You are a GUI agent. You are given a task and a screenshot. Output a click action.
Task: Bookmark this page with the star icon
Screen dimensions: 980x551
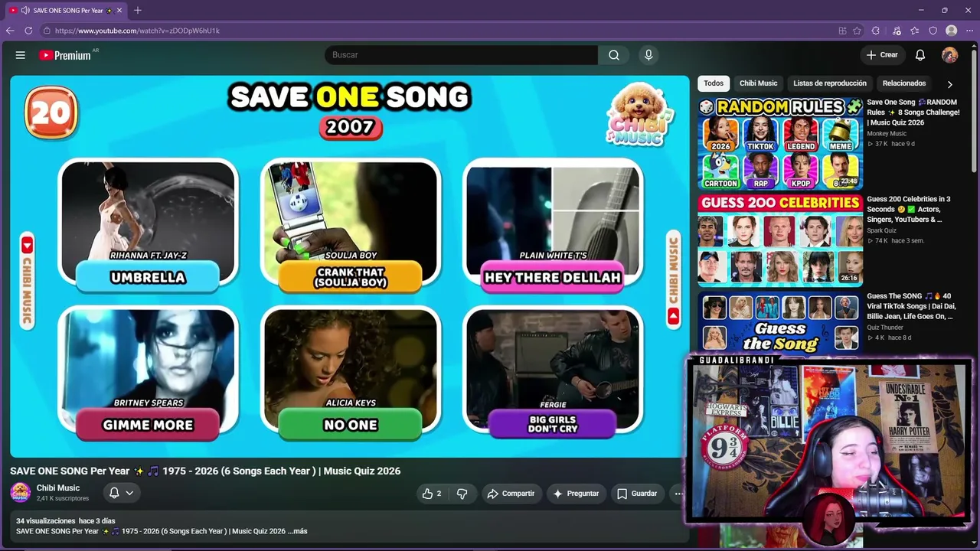[x=857, y=31]
